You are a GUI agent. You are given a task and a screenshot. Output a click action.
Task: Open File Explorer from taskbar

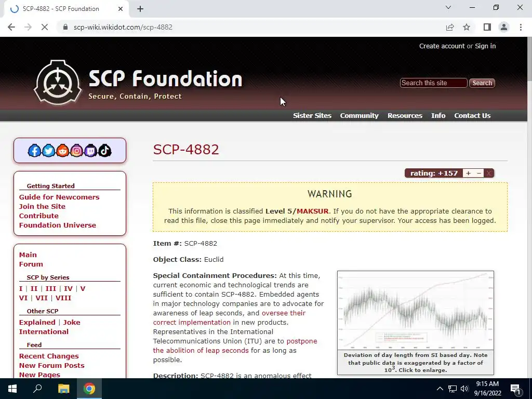click(x=63, y=389)
